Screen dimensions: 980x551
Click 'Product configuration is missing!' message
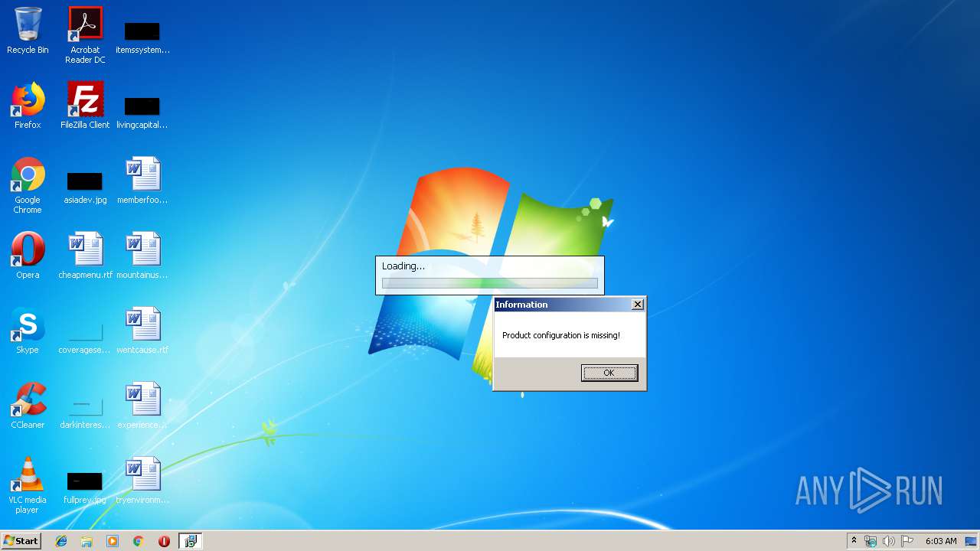(561, 335)
